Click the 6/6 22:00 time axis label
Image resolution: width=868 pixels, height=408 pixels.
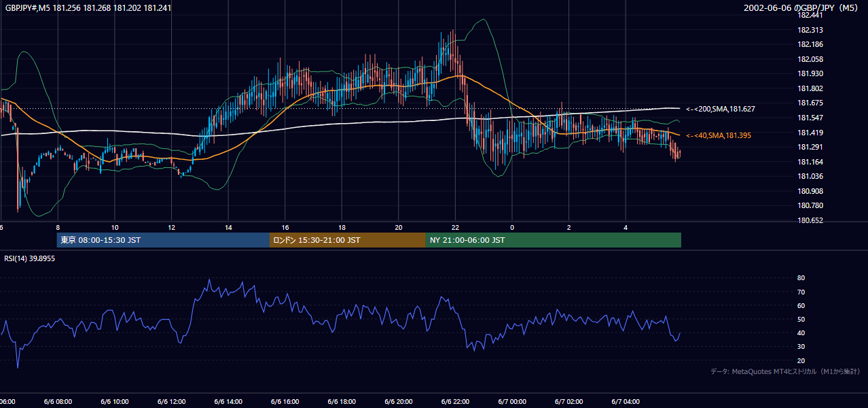455,402
